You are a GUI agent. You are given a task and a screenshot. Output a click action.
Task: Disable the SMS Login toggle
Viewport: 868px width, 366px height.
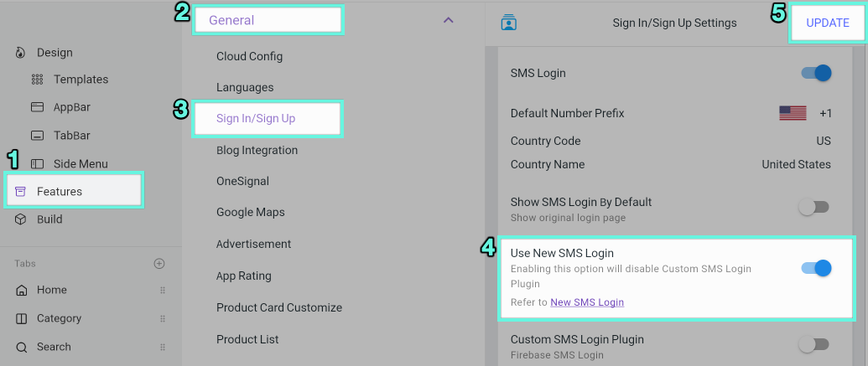(x=815, y=73)
